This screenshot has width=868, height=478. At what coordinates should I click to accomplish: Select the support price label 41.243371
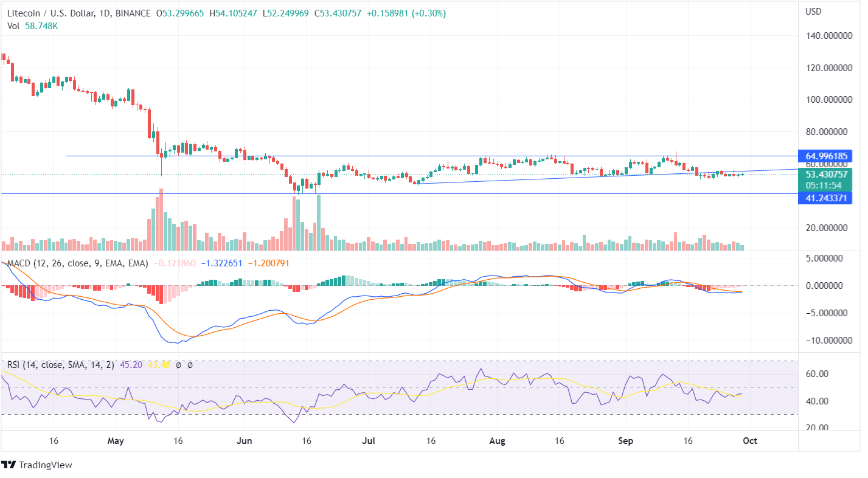(x=827, y=198)
